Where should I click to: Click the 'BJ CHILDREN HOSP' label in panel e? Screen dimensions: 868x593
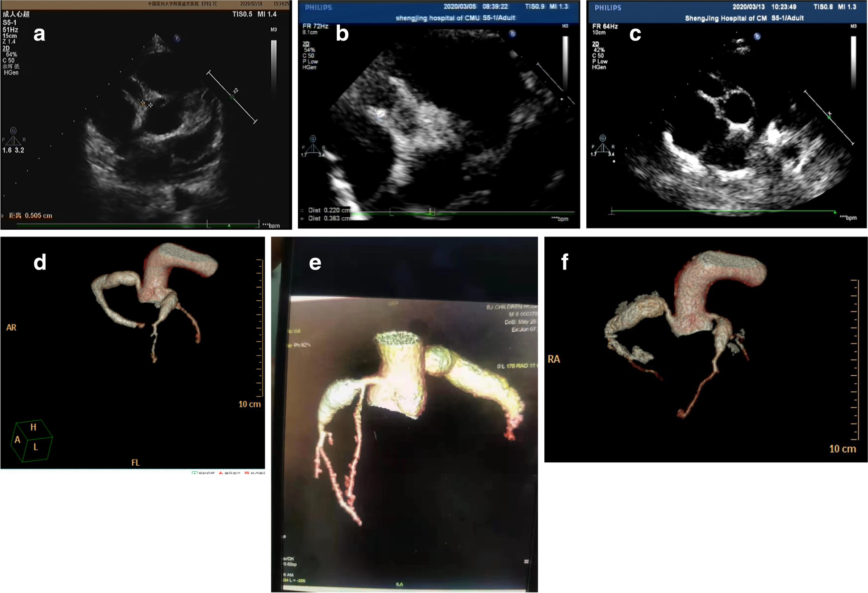(512, 307)
